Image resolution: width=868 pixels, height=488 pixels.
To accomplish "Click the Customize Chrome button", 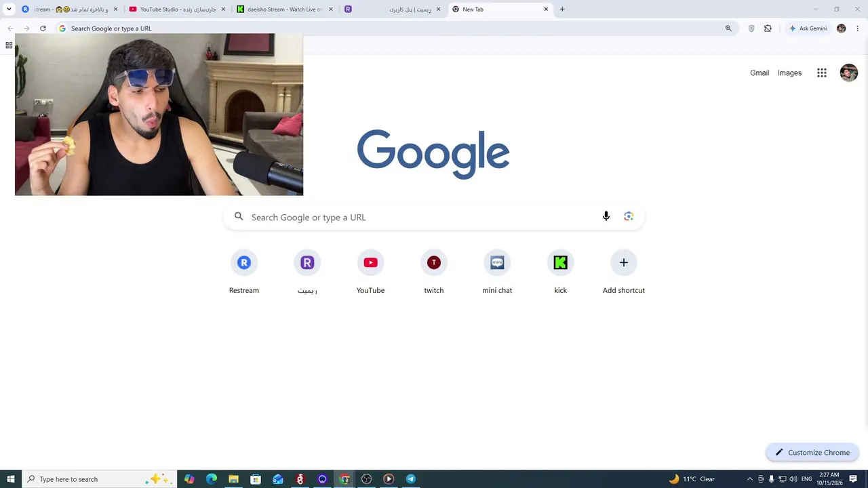I will click(812, 452).
